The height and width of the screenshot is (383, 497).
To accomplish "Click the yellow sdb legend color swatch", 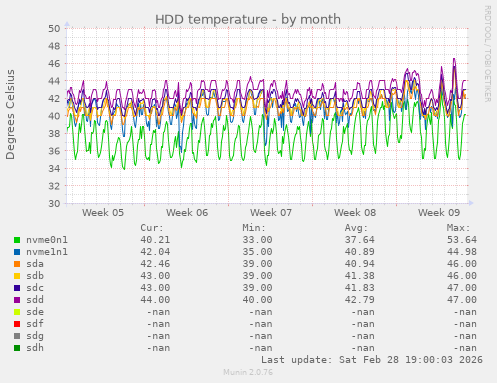I will [17, 276].
